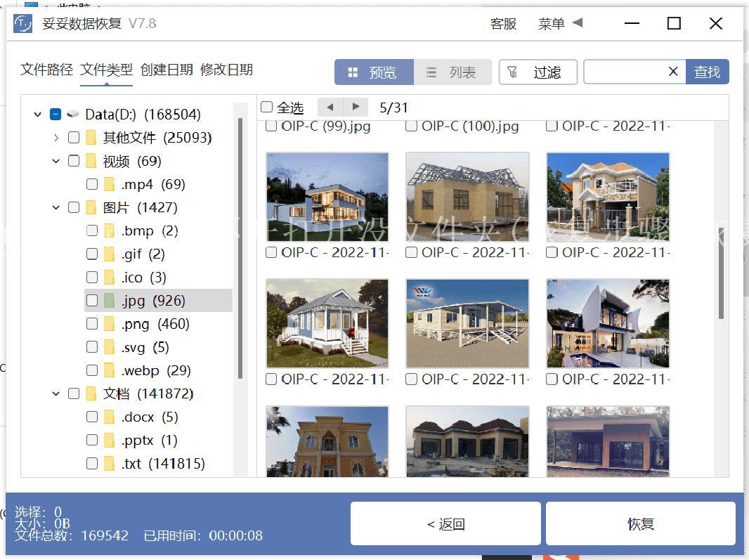Select the .ico (3) tree row
This screenshot has height=560, width=749.
158,278
